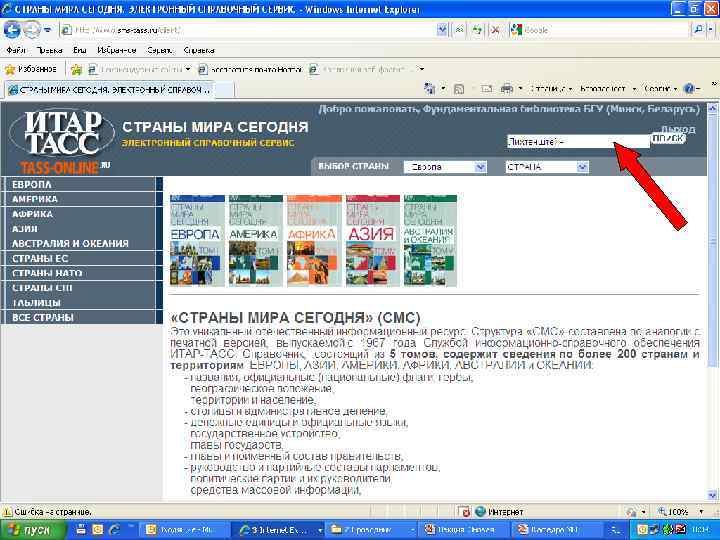Click the blue help question-mark icon

689,89
